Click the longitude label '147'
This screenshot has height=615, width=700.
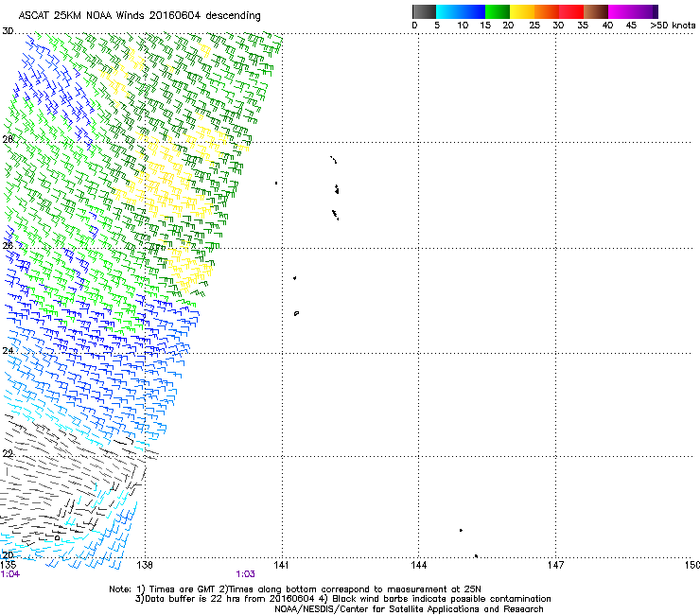555,565
